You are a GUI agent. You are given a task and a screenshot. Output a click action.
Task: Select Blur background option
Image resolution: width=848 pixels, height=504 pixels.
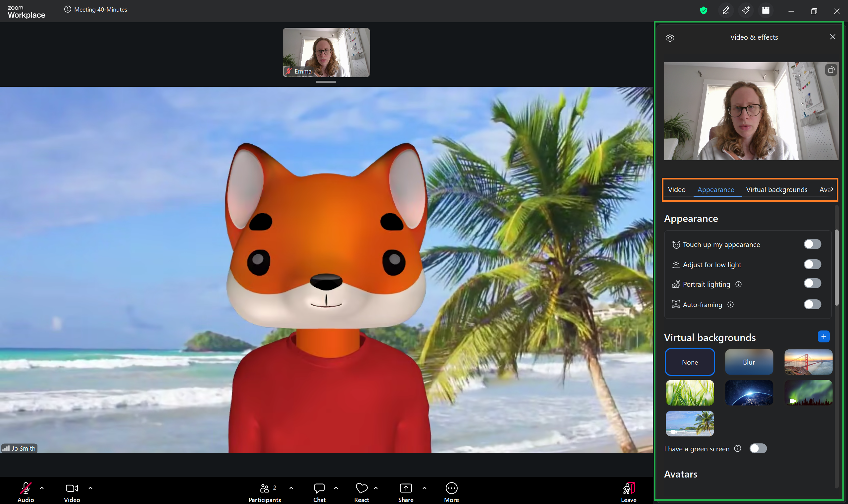click(749, 362)
